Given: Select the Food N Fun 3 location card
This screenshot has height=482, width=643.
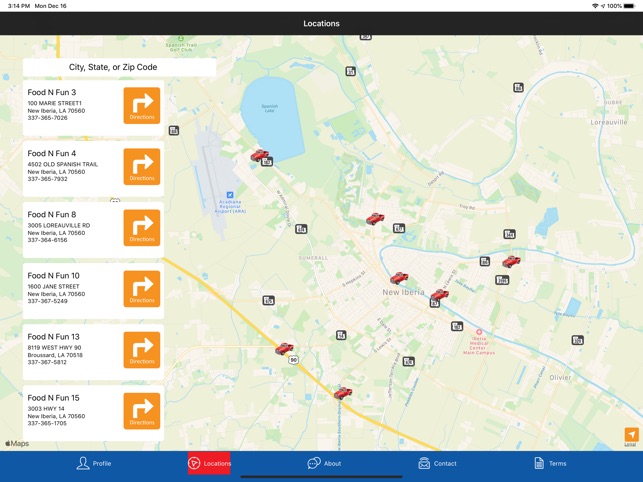Looking at the screenshot, I should click(x=93, y=108).
